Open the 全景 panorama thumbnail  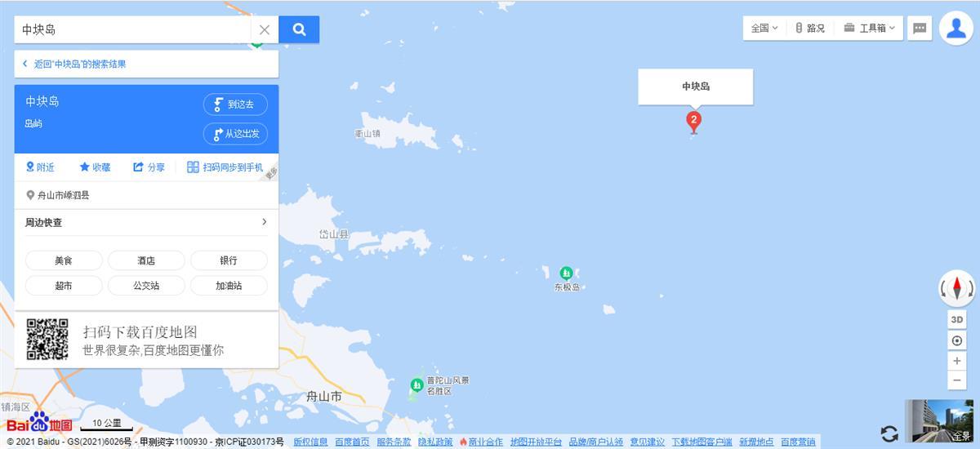(939, 421)
